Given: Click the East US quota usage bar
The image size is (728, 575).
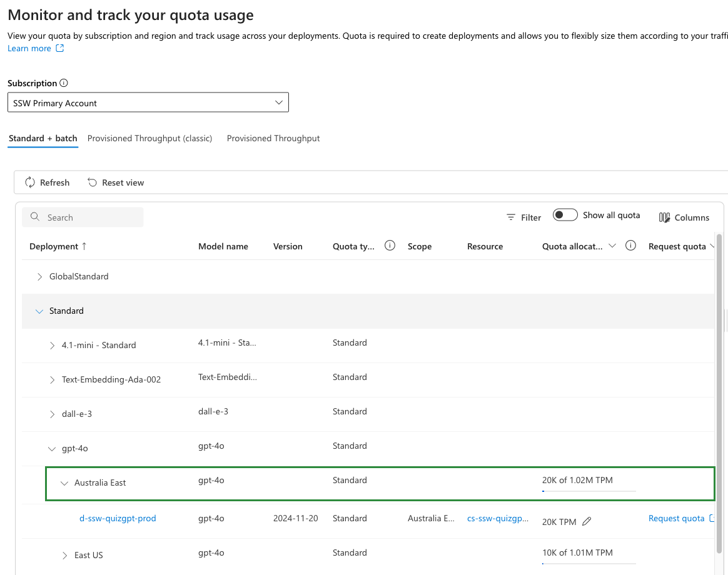Looking at the screenshot, I should coord(589,563).
